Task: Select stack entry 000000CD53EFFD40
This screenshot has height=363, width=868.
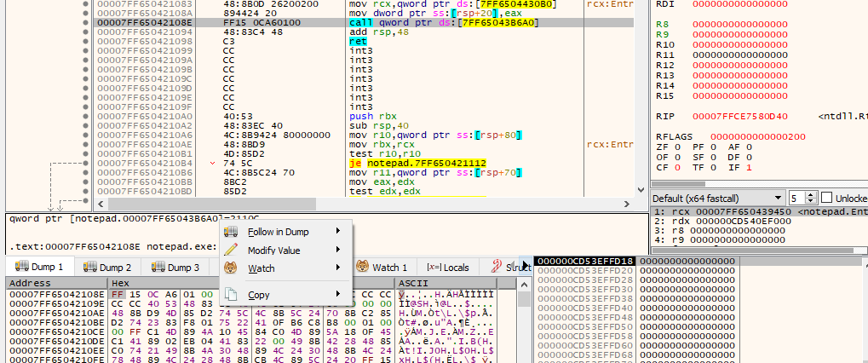Action: [x=585, y=308]
